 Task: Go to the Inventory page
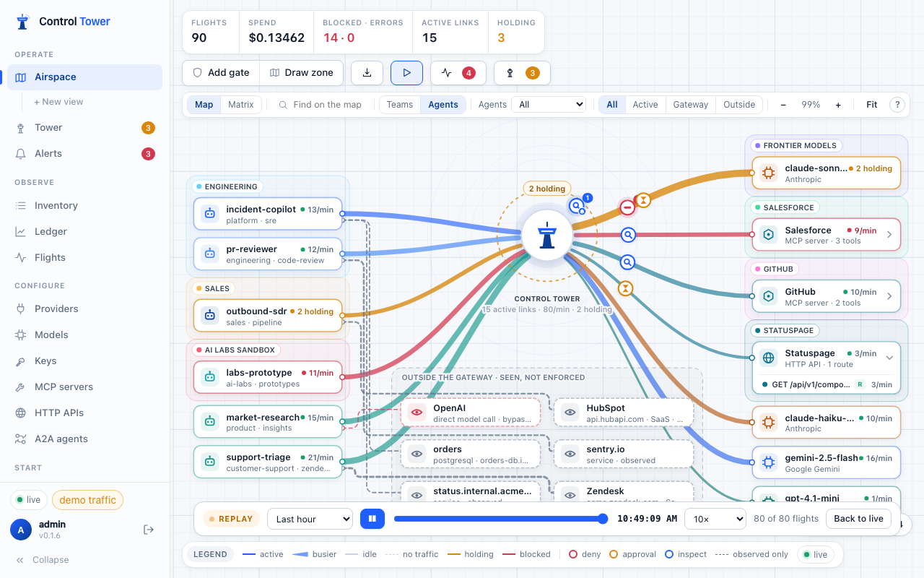(x=84, y=206)
